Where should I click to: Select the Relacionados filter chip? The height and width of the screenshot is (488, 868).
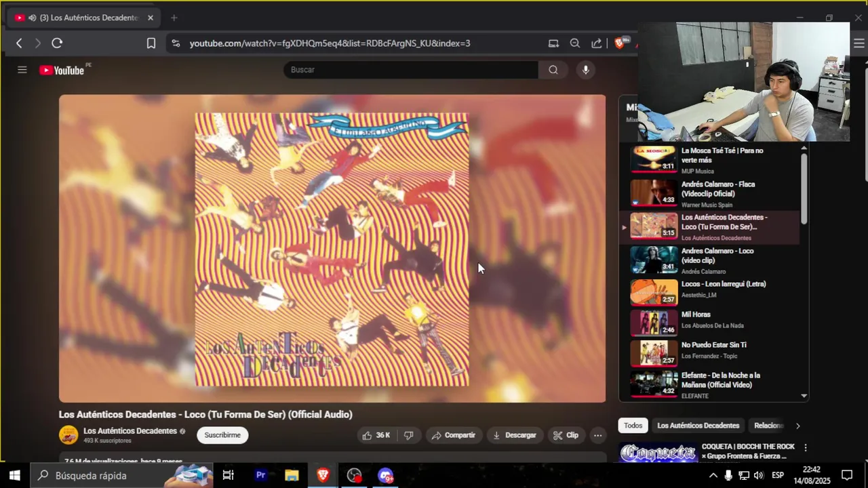coord(768,426)
